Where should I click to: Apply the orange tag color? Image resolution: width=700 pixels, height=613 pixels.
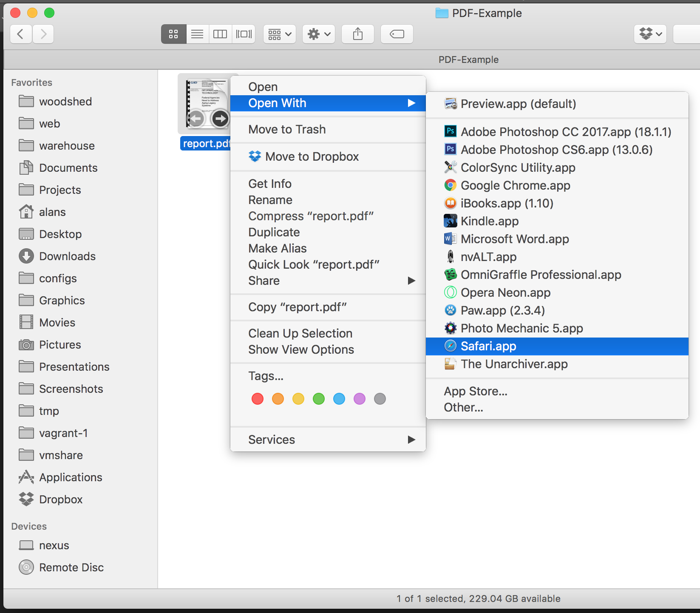[x=278, y=399]
